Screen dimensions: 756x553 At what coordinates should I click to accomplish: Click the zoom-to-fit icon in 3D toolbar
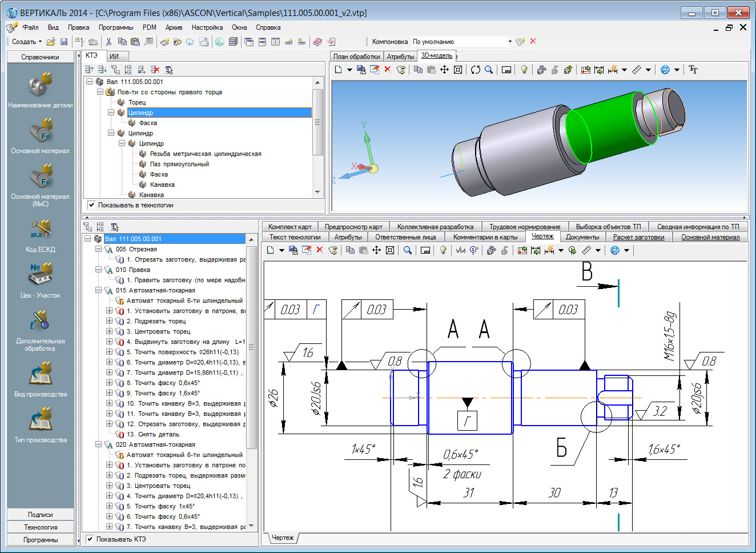pyautogui.click(x=457, y=70)
